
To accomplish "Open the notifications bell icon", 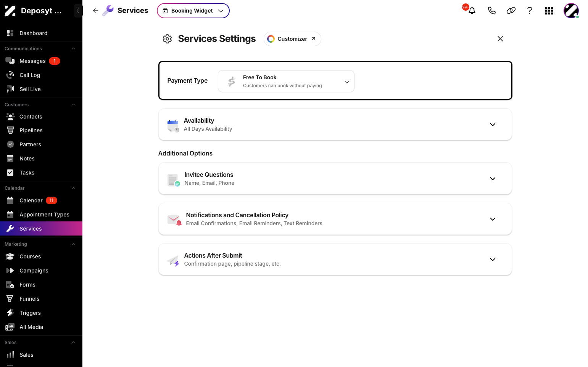I will (472, 11).
